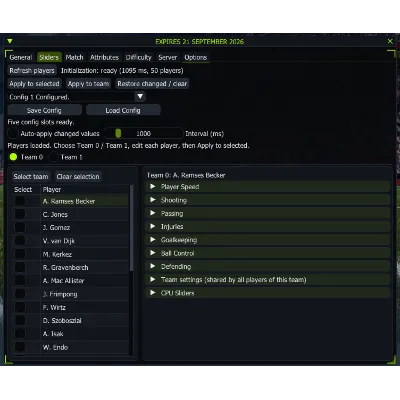Expand the Goalkeeping section
Viewport: 400px width, 400px height.
[x=268, y=240]
